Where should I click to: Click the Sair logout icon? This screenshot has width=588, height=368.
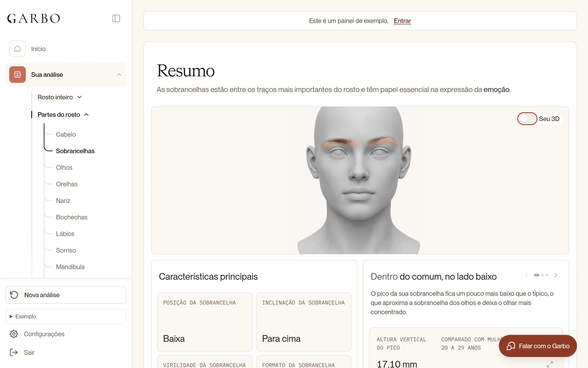click(x=14, y=352)
